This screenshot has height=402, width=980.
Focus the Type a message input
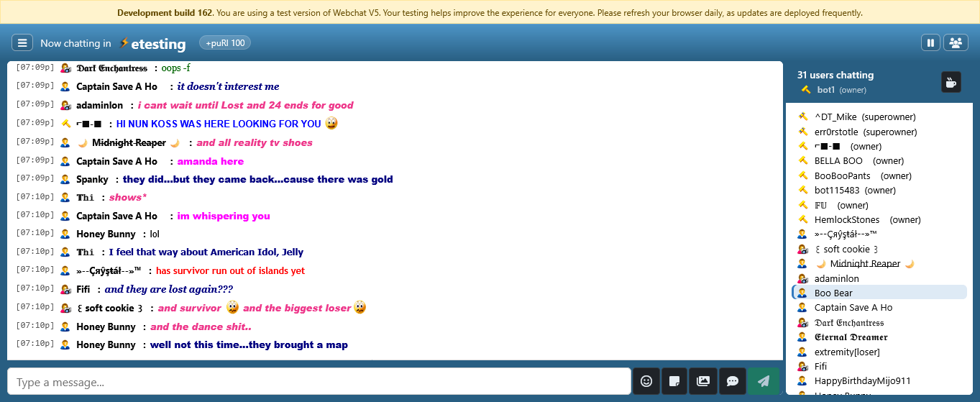(x=319, y=382)
